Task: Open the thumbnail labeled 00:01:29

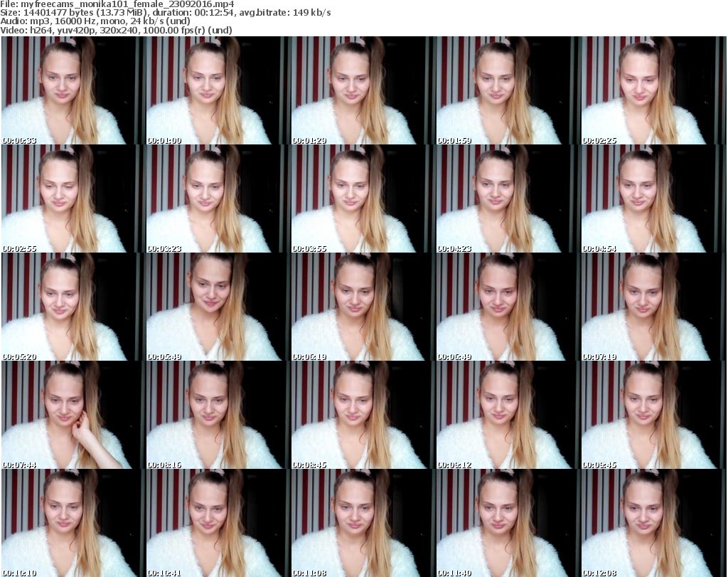Action: point(363,90)
